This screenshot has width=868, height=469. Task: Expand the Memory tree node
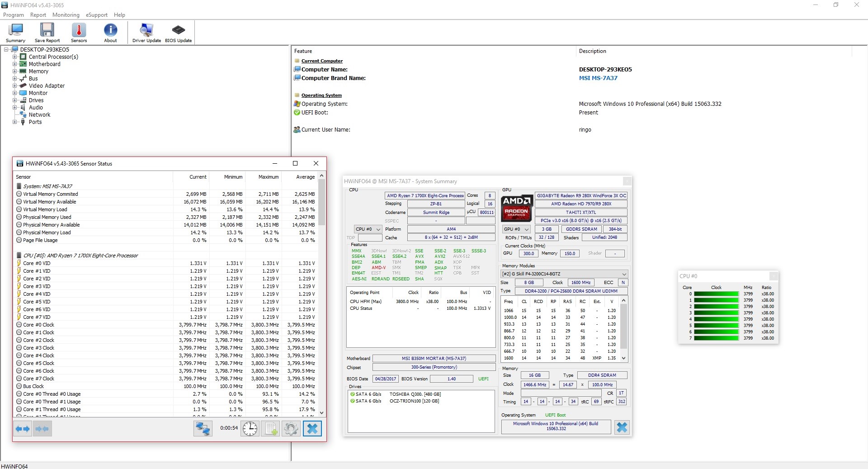tap(15, 71)
